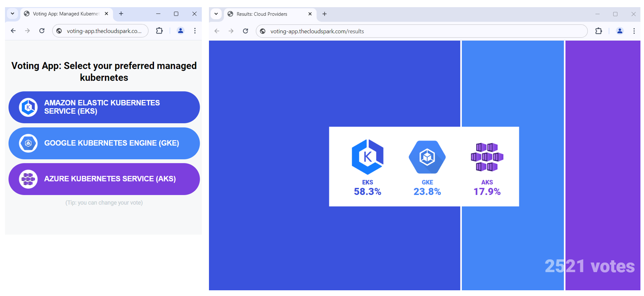This screenshot has width=644, height=296.
Task: Select the Voting App: Managed Kubernetes tab
Action: 66,14
